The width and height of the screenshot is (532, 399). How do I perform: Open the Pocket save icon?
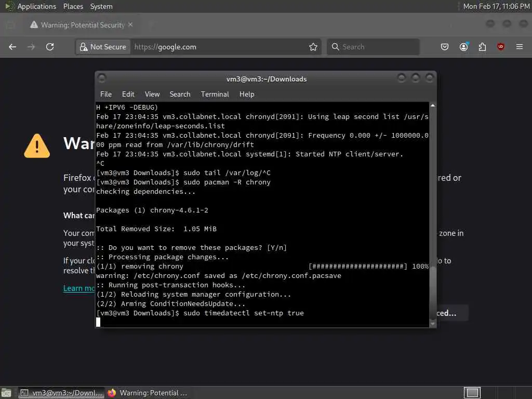click(x=445, y=47)
